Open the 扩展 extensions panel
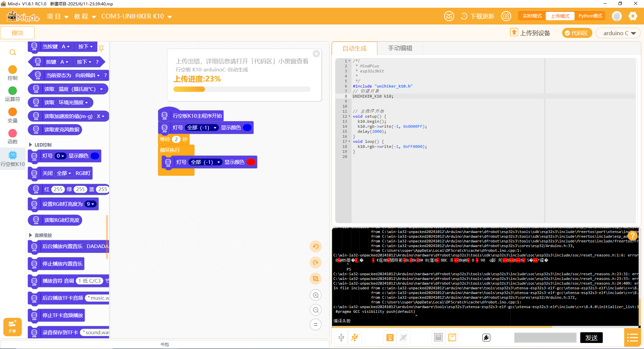 (x=12, y=327)
